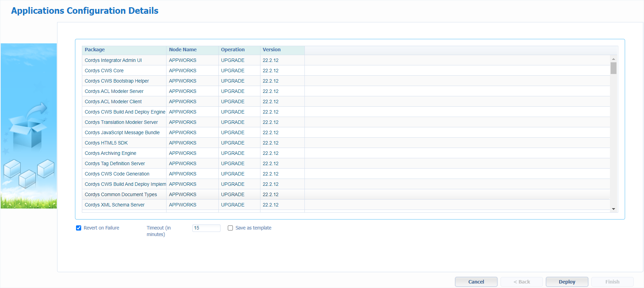Select the Cordys XML Schema Server row
This screenshot has height=288, width=644.
pos(115,205)
